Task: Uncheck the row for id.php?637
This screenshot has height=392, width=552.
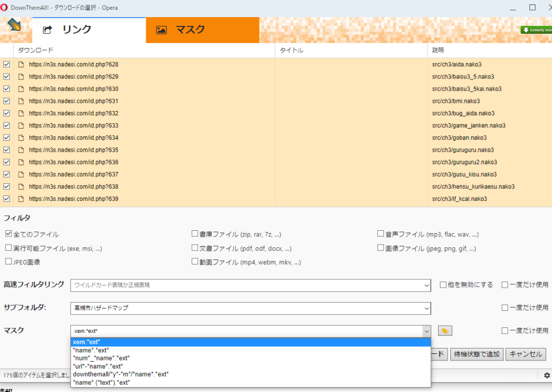Action: click(x=7, y=174)
